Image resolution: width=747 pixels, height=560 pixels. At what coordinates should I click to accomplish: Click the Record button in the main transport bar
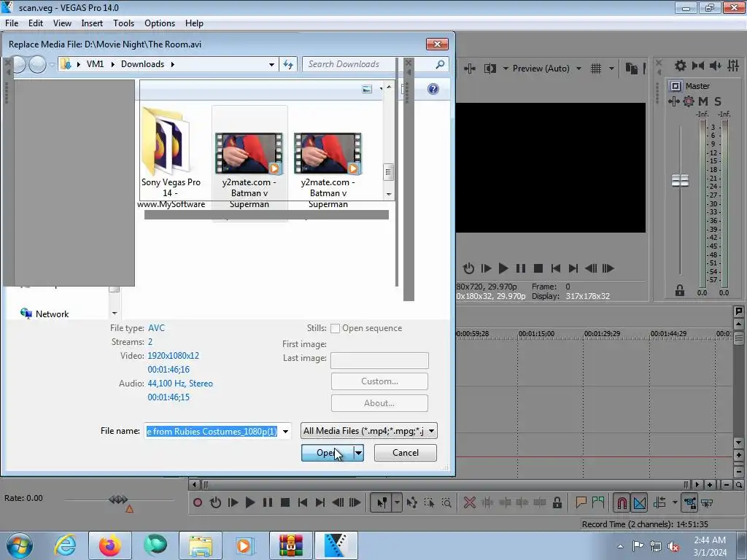pyautogui.click(x=198, y=502)
